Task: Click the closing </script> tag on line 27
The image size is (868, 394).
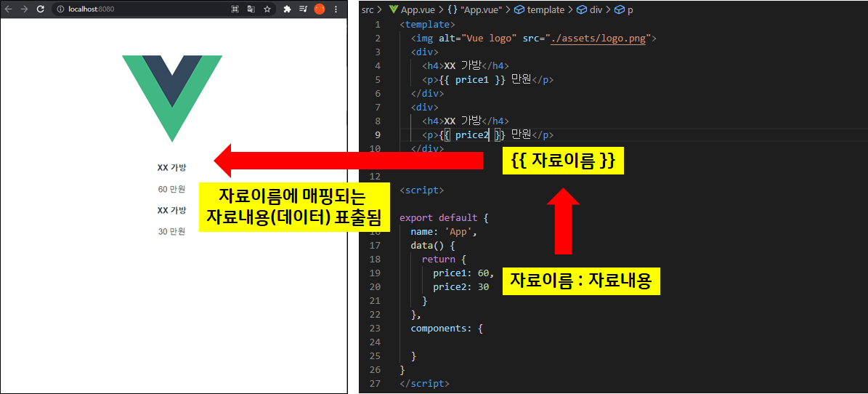Action: click(x=425, y=384)
